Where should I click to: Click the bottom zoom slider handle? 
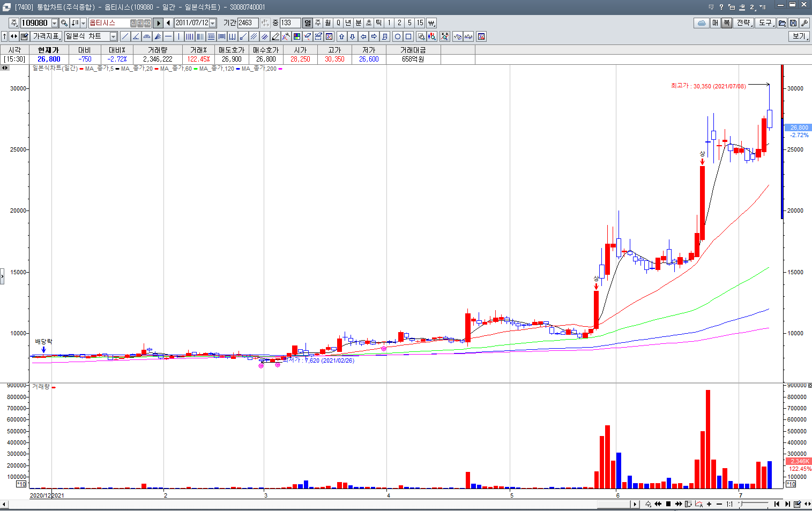[x=741, y=503]
